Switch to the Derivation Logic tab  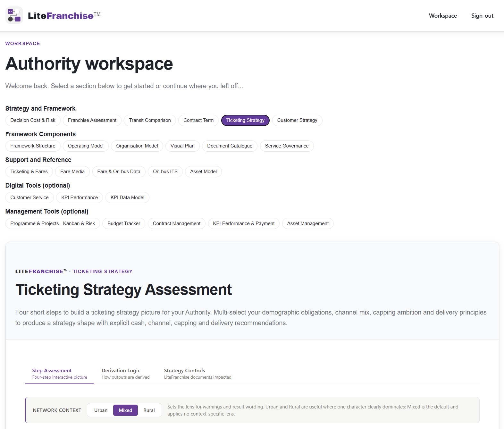(x=126, y=374)
